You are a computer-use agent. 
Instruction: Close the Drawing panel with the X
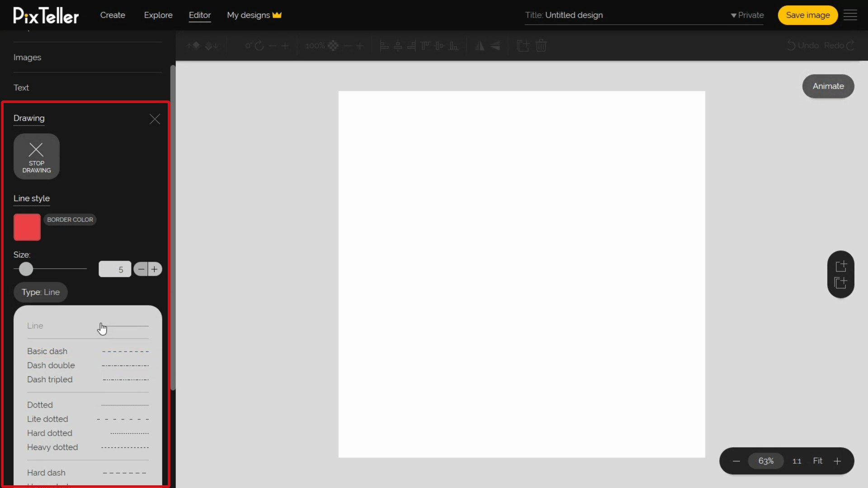pyautogui.click(x=155, y=119)
